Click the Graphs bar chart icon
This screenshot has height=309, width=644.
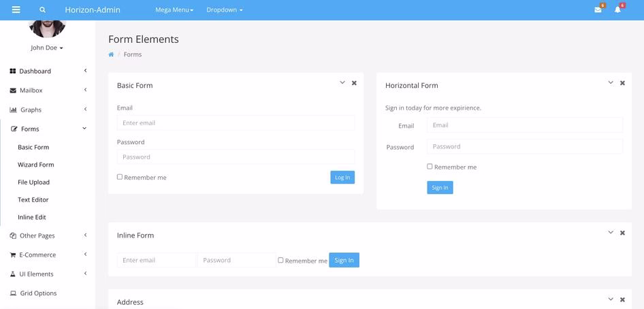pos(13,110)
